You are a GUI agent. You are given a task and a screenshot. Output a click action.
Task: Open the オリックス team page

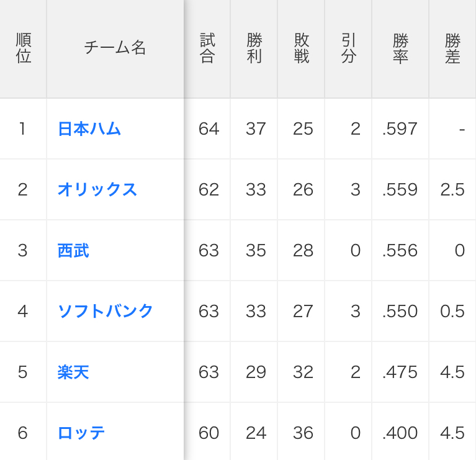(97, 189)
